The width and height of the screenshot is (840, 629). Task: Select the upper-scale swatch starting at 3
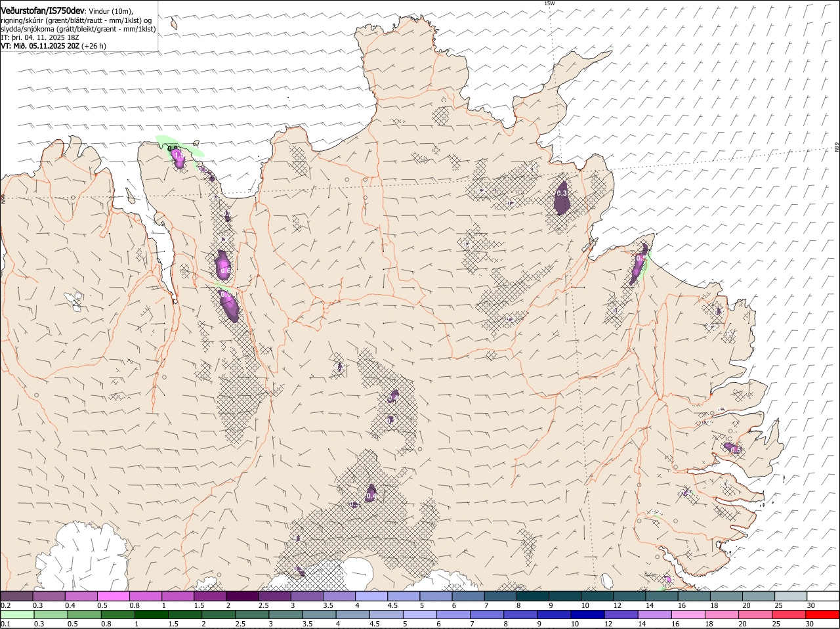point(306,596)
